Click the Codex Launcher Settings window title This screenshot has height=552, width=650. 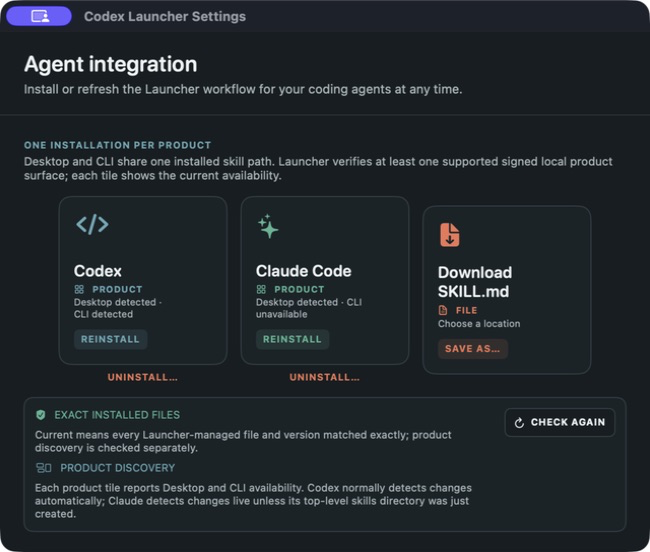165,17
